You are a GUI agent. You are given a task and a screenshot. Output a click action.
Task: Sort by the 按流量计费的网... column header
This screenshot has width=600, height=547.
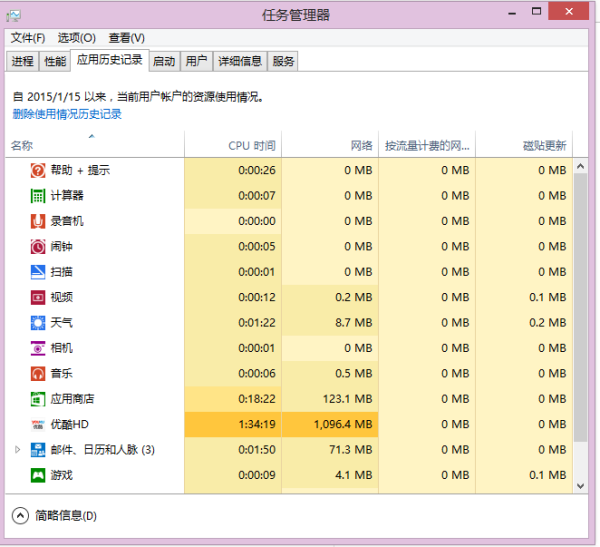[427, 144]
